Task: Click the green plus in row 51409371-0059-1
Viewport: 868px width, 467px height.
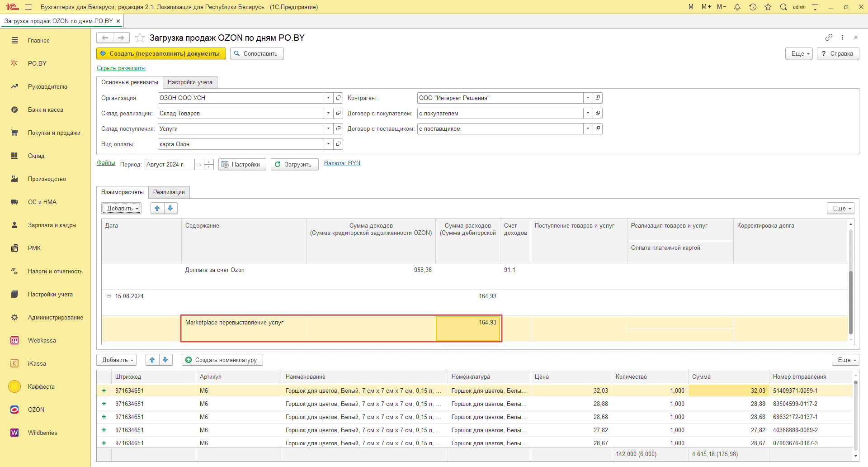Action: [104, 391]
